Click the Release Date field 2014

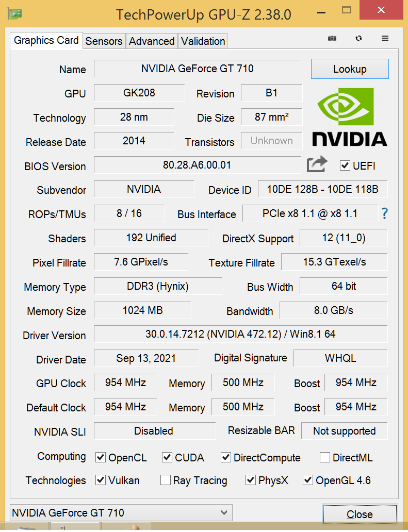click(134, 141)
